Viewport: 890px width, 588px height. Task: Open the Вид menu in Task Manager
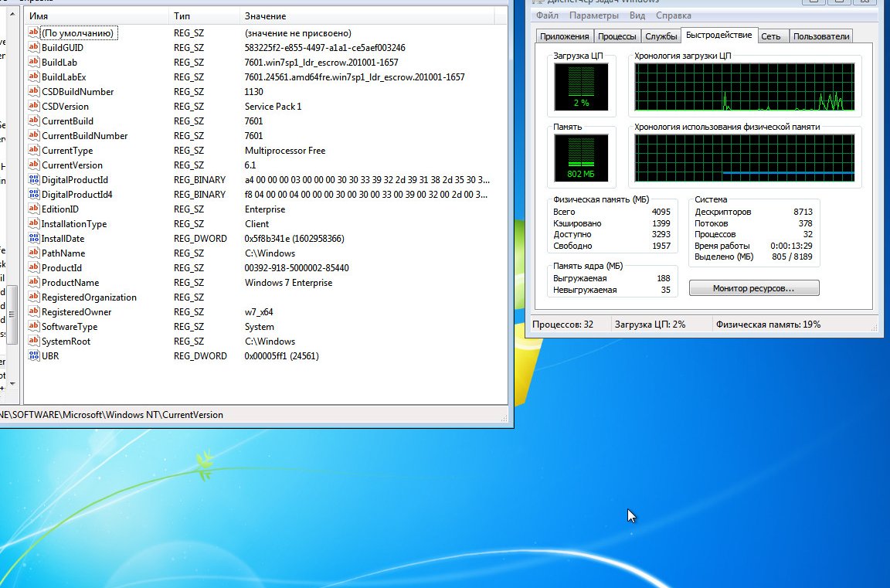[x=637, y=15]
